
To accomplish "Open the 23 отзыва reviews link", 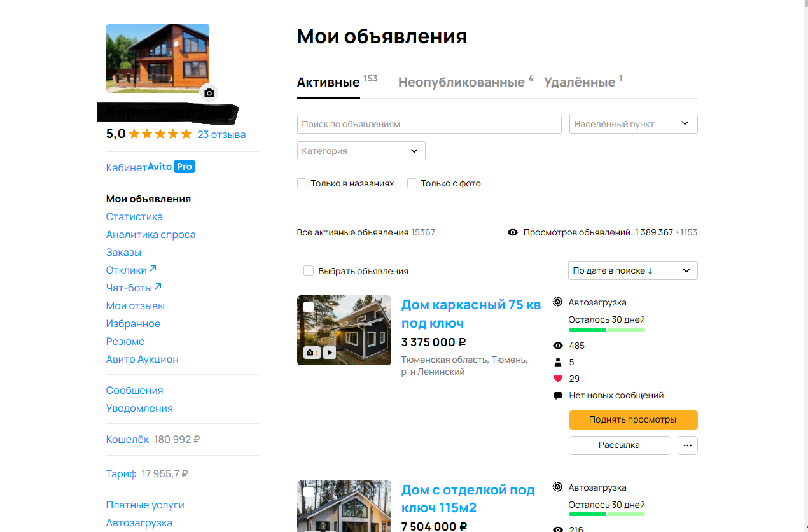I will point(221,134).
